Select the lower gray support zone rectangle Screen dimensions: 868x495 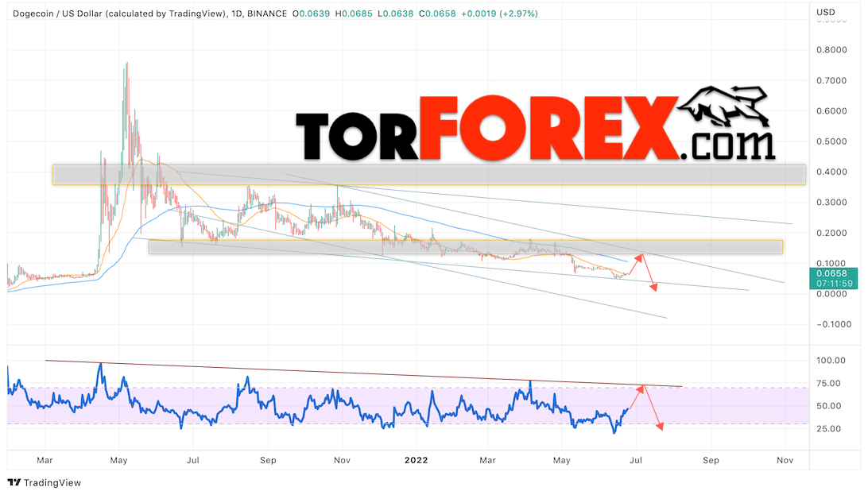(466, 247)
